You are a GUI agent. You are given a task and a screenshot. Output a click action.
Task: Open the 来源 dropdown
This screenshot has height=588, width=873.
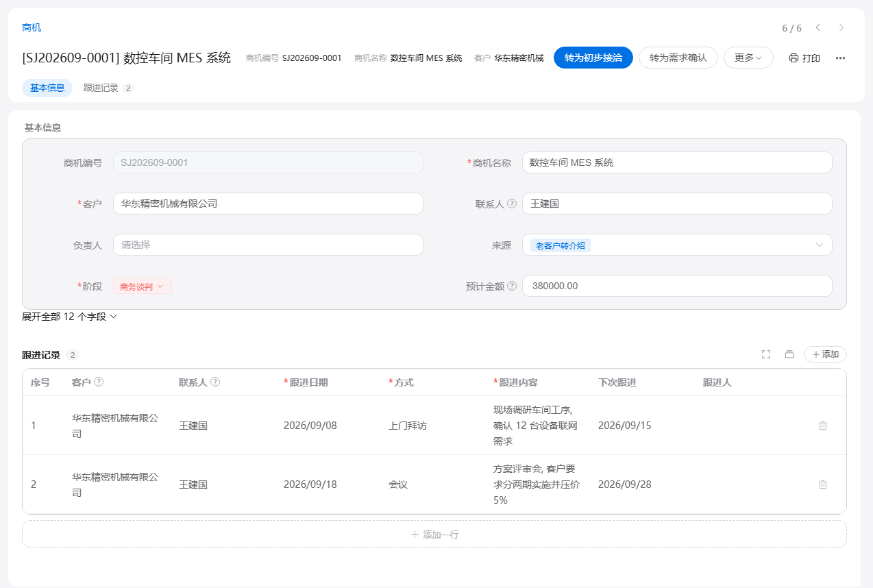[x=677, y=245]
